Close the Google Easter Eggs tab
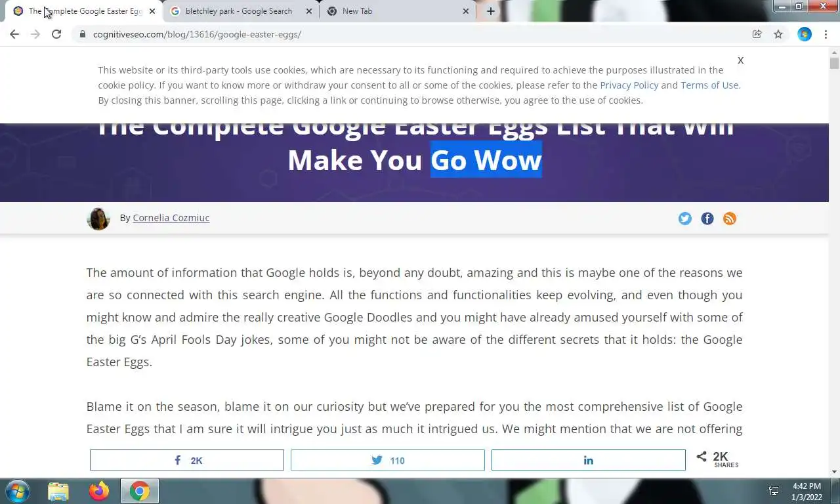840x504 pixels. click(x=152, y=11)
